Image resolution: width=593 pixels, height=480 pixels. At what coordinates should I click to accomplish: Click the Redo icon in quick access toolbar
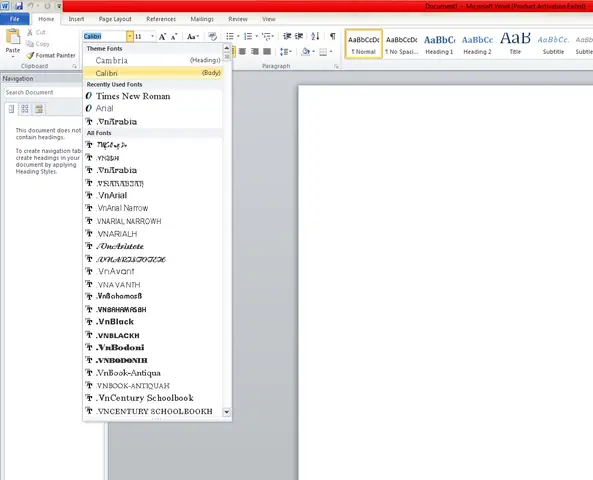click(47, 6)
